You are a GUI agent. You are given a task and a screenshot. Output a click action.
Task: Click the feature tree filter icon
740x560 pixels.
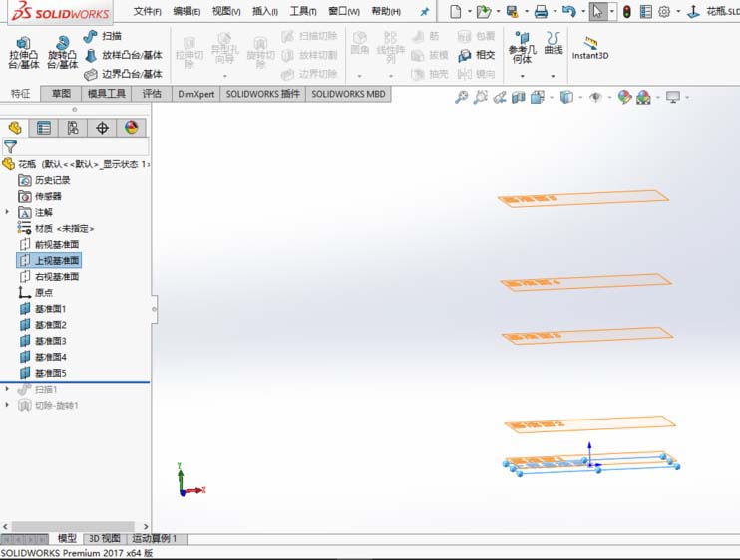tap(10, 147)
